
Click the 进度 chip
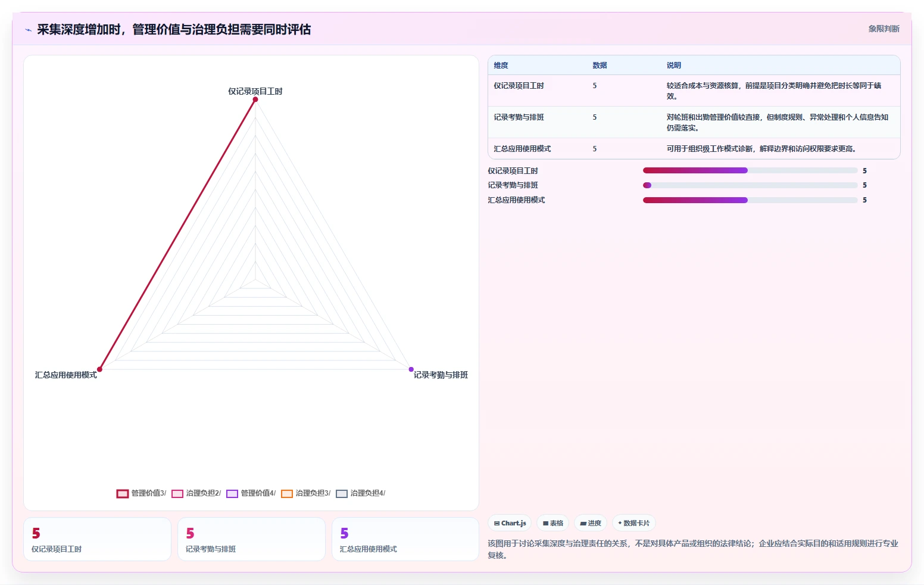(591, 523)
